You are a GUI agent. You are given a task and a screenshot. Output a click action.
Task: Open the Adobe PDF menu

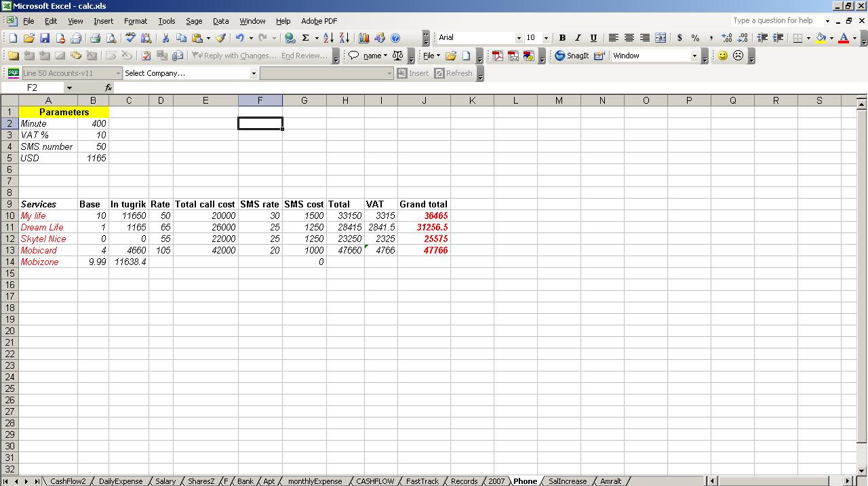click(319, 21)
